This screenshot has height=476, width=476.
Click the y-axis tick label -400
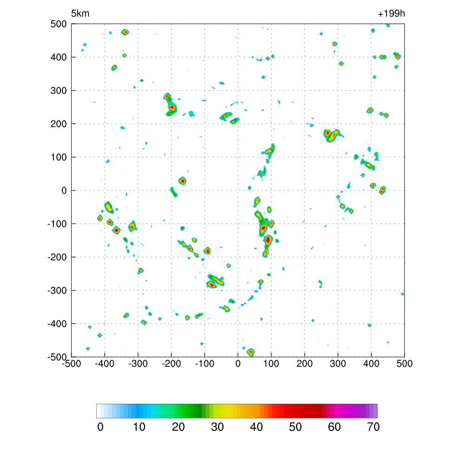click(57, 324)
